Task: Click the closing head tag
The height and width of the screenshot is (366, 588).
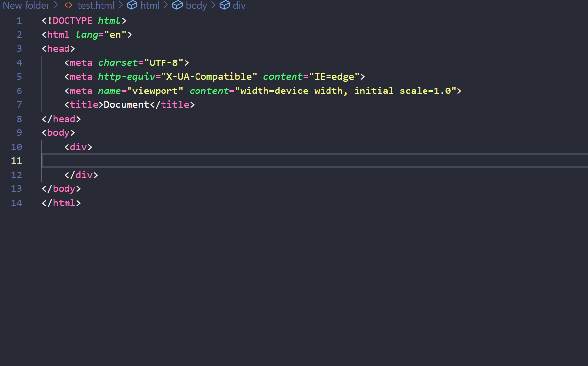Action: pos(61,119)
